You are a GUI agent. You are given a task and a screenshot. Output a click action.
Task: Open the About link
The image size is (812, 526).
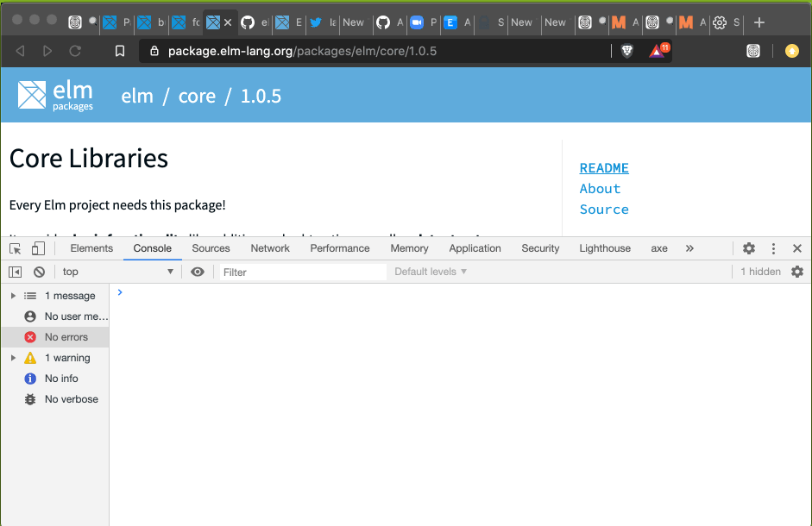pos(600,189)
